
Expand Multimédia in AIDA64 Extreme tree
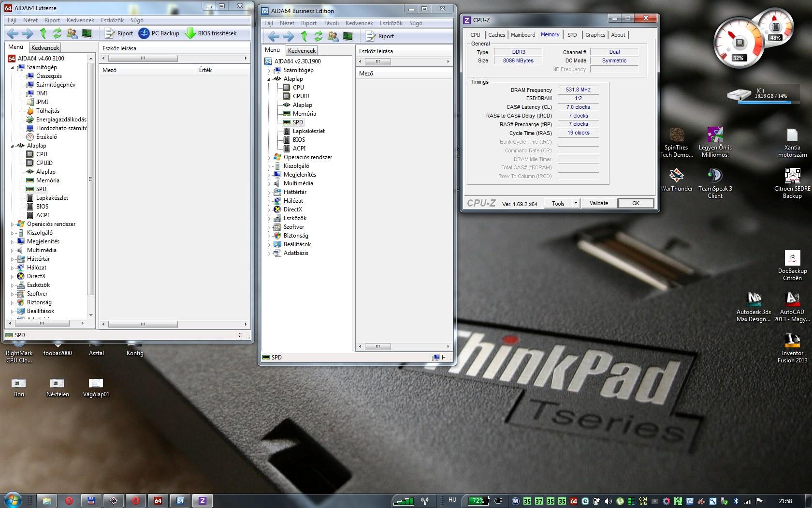pos(13,251)
